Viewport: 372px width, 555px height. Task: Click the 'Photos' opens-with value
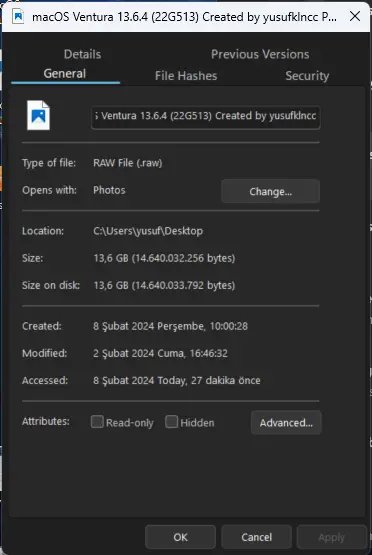coord(109,190)
